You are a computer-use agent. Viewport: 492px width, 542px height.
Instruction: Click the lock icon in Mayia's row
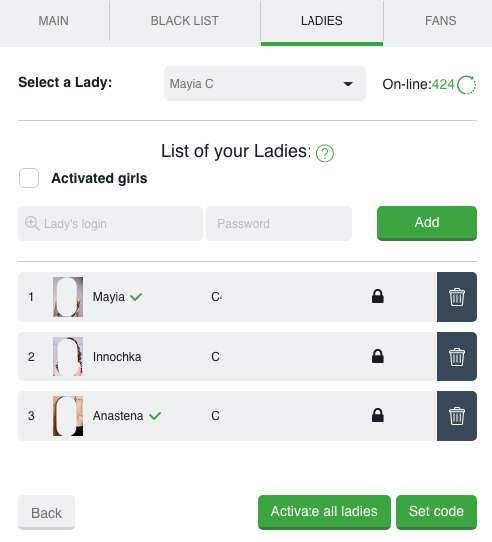tap(378, 297)
